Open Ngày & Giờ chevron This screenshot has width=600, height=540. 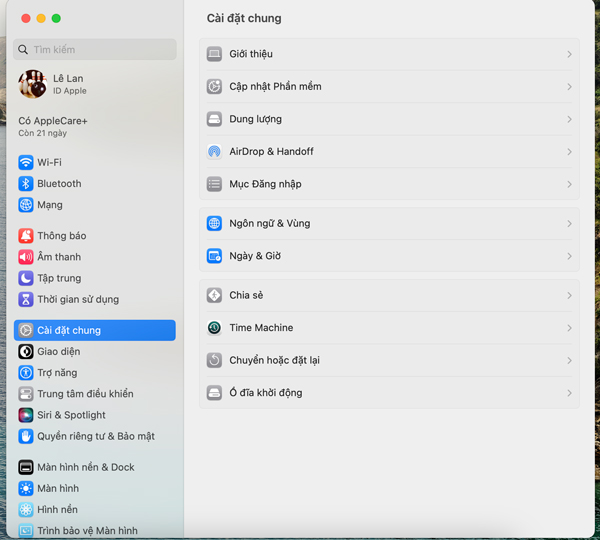[569, 256]
